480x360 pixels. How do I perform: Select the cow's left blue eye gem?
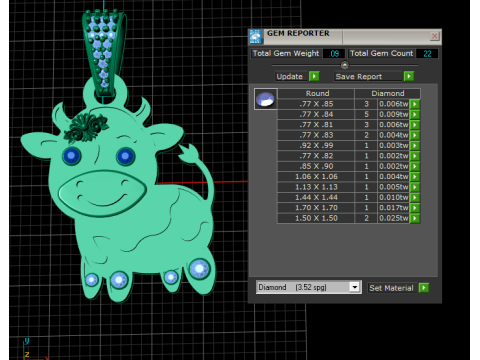pyautogui.click(x=72, y=156)
